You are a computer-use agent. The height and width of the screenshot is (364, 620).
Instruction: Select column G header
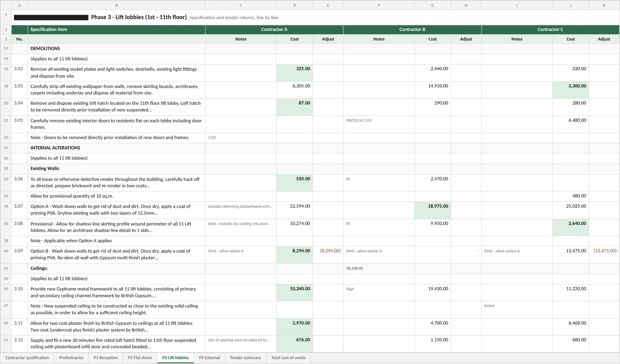432,5
